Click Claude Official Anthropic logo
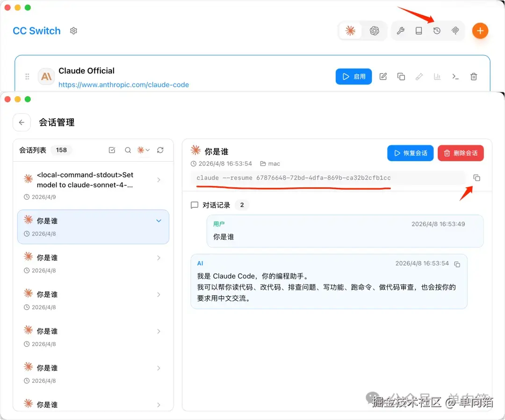 click(x=46, y=77)
